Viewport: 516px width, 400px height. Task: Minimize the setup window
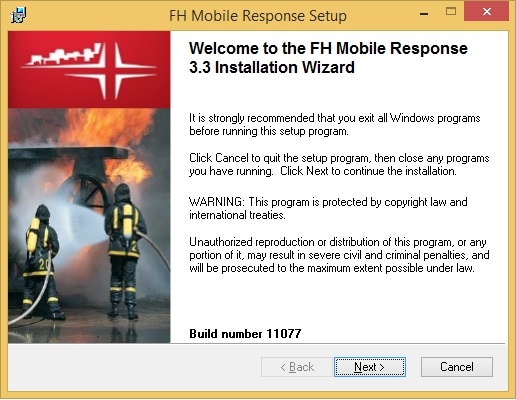point(424,13)
